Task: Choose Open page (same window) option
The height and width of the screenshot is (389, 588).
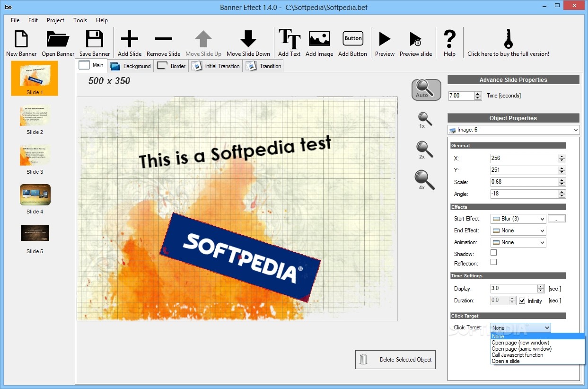Action: pos(538,349)
